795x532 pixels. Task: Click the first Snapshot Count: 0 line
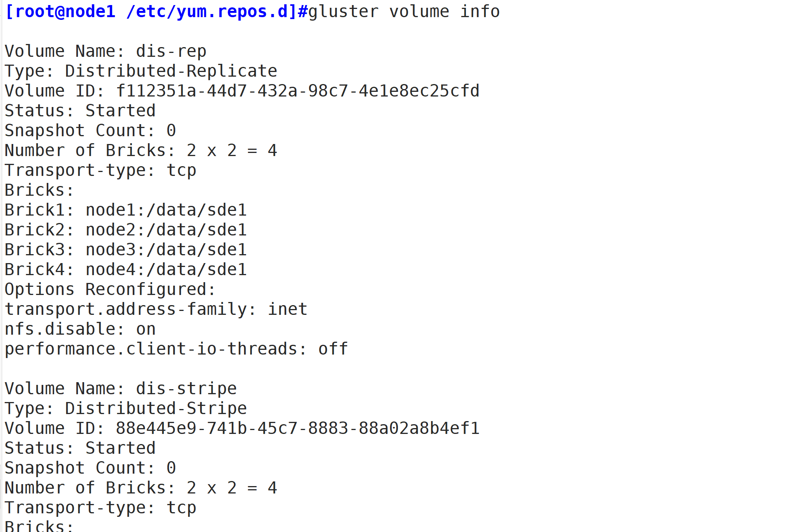pos(90,131)
